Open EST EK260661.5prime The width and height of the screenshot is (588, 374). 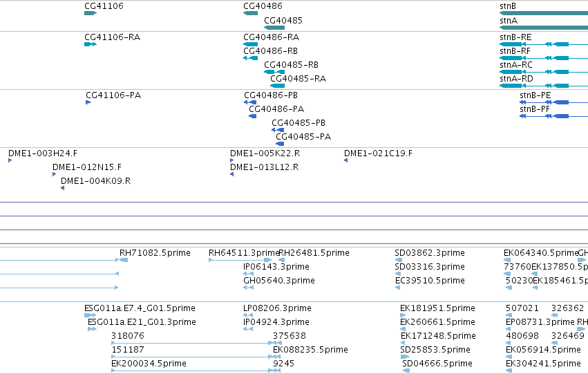(437, 323)
